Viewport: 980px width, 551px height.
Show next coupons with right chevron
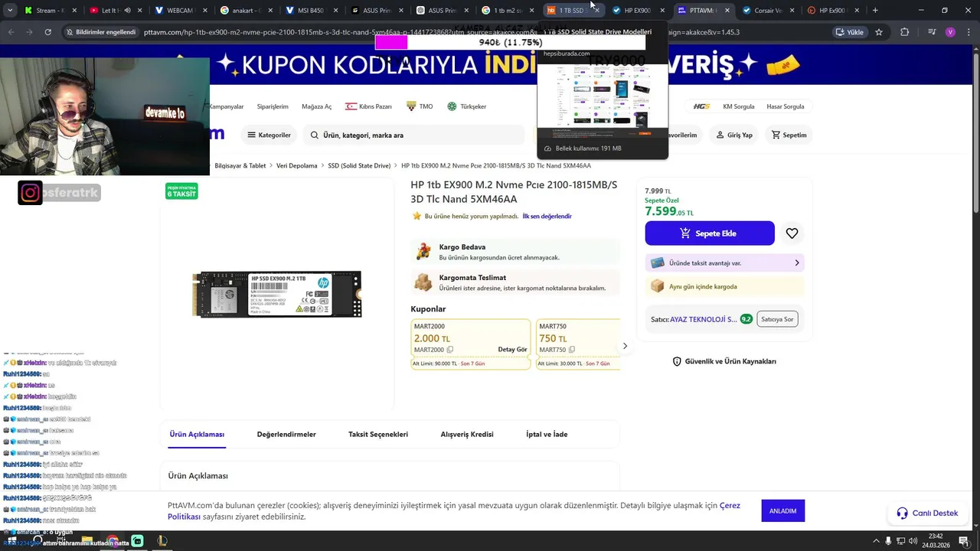tap(625, 346)
